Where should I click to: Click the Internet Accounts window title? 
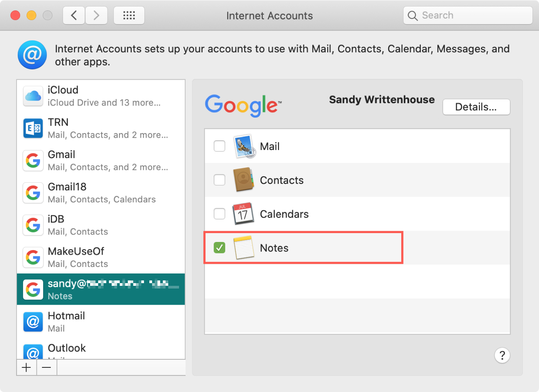[x=269, y=16]
